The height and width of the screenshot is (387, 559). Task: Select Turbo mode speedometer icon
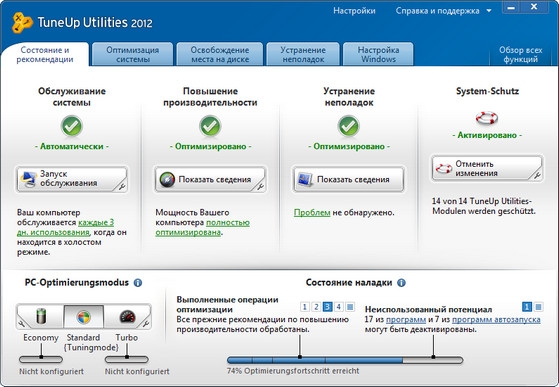tap(127, 316)
